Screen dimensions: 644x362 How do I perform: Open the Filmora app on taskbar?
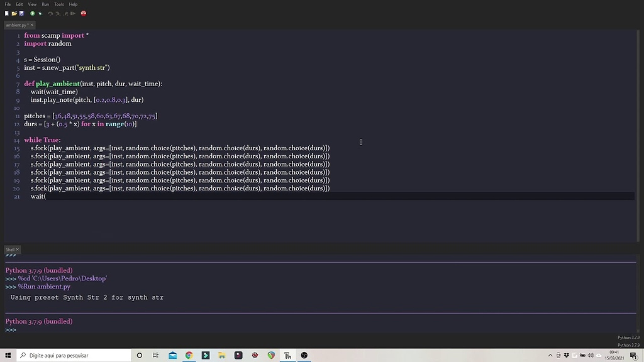[206, 356]
